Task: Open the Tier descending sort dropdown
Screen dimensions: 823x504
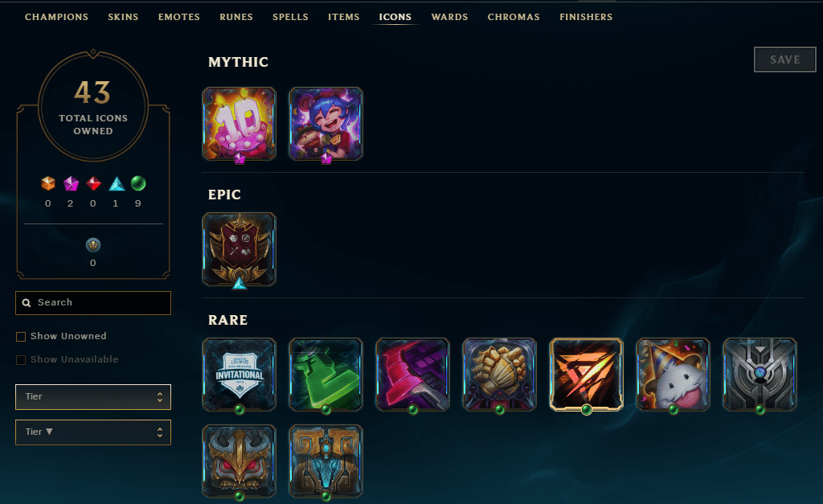Action: (93, 432)
